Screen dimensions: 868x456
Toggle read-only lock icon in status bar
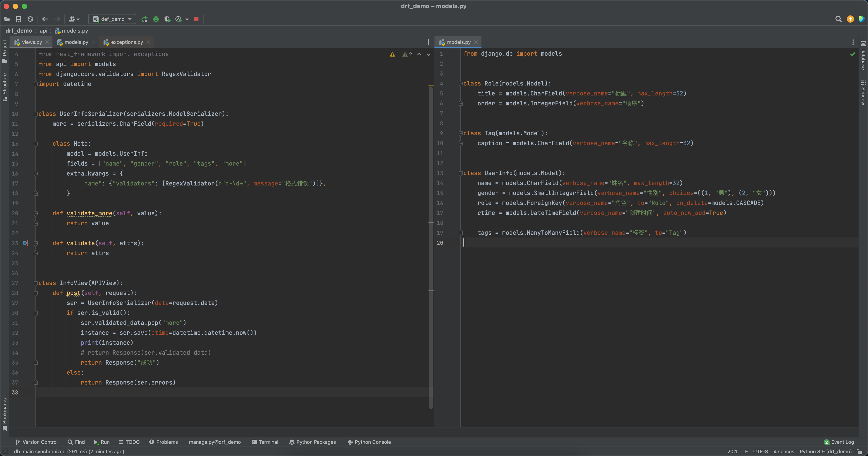click(x=860, y=451)
